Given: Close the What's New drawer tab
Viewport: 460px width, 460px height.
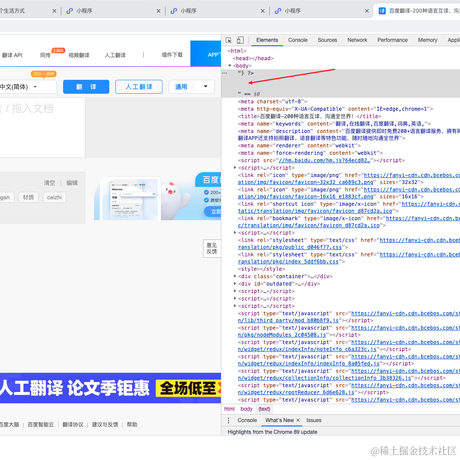Looking at the screenshot, I should point(298,420).
